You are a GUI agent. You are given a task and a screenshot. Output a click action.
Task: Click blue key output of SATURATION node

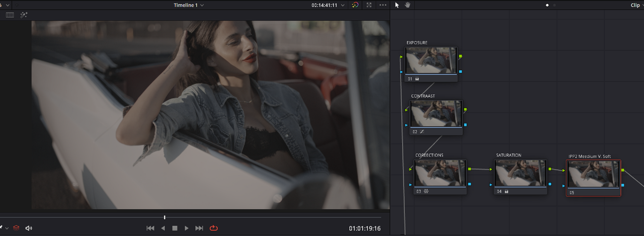550,184
